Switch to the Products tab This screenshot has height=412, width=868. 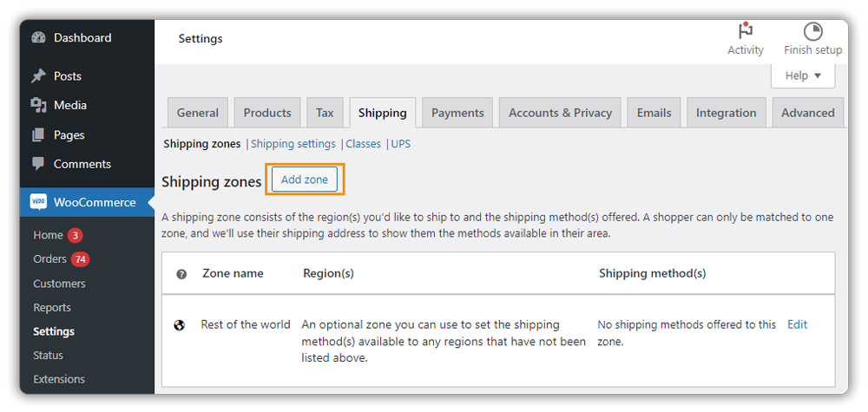point(267,113)
